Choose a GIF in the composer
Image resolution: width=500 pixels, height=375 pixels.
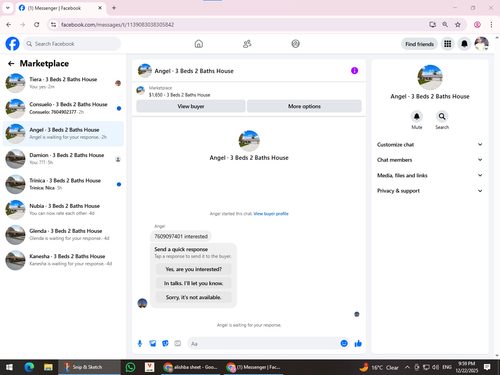[178, 343]
